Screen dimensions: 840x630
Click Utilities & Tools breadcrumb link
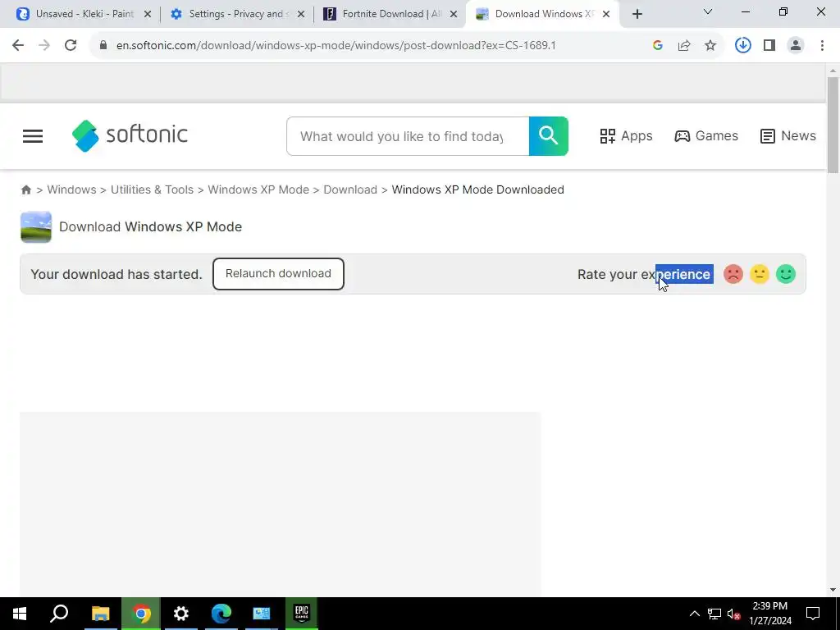152,189
